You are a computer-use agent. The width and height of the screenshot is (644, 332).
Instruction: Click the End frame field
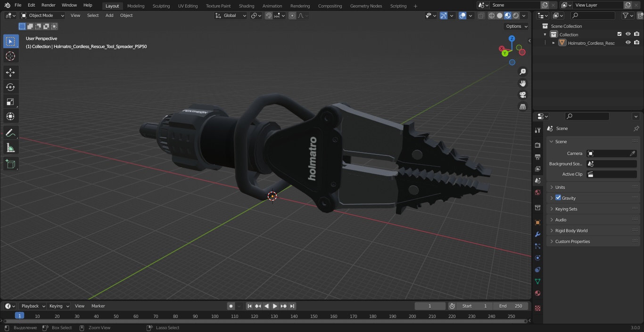511,306
